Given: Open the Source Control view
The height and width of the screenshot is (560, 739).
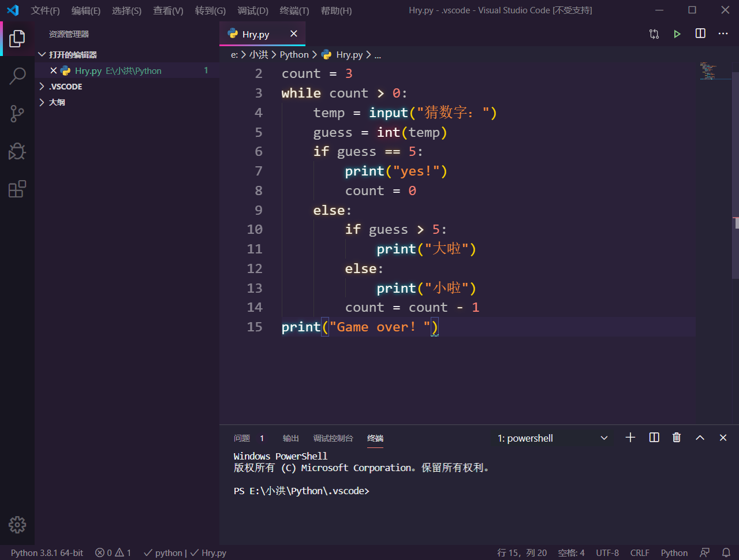Looking at the screenshot, I should (x=17, y=113).
